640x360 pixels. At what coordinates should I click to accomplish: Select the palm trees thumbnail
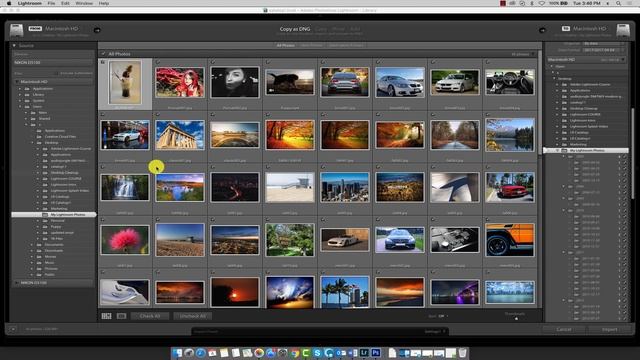[345, 292]
